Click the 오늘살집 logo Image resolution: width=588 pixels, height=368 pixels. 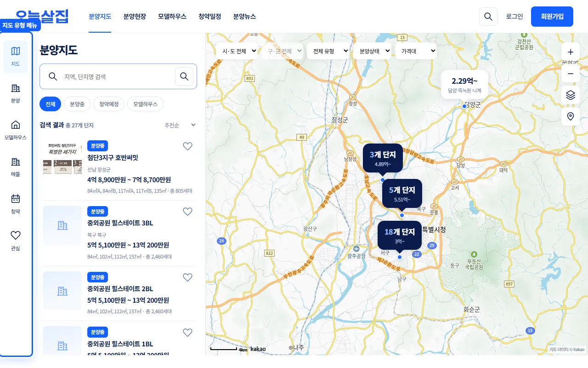42,17
